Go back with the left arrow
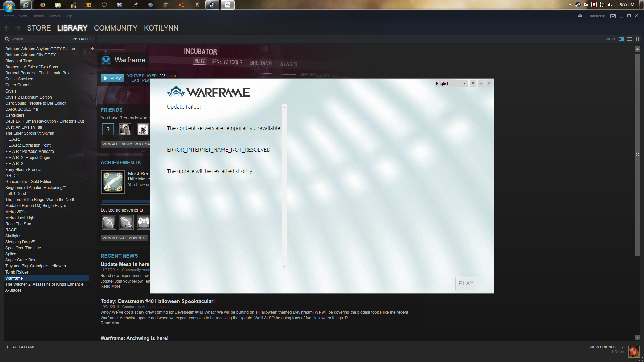The height and width of the screenshot is (362, 644). tap(7, 28)
